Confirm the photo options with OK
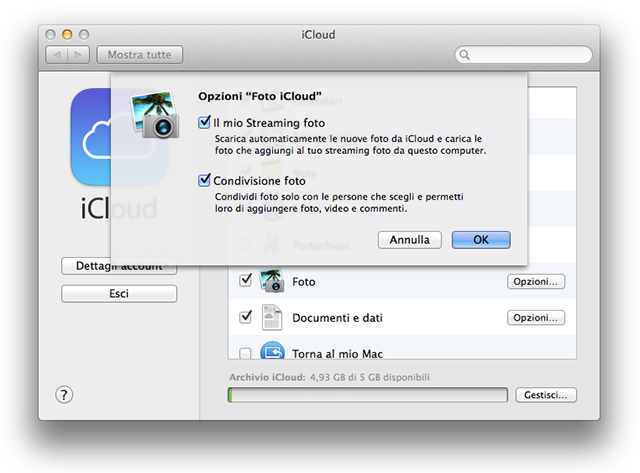This screenshot has width=640, height=473. point(481,240)
